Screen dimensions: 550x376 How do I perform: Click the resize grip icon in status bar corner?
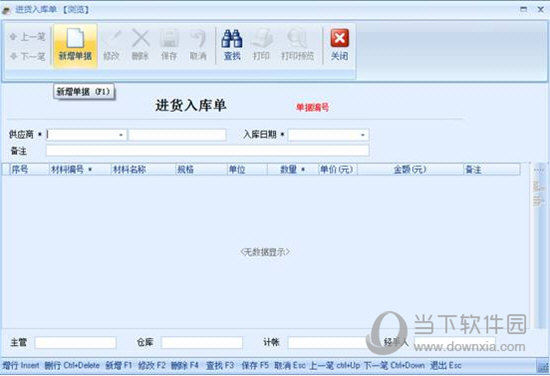[x=542, y=367]
